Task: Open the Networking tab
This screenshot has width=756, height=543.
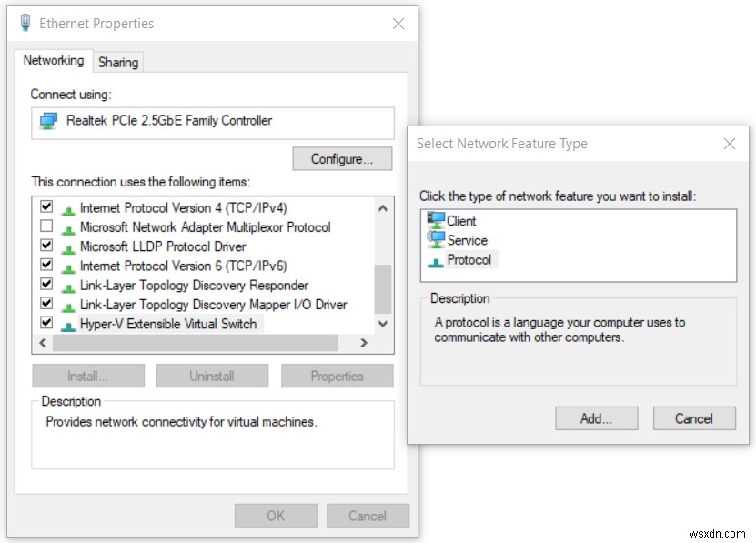Action: [54, 60]
